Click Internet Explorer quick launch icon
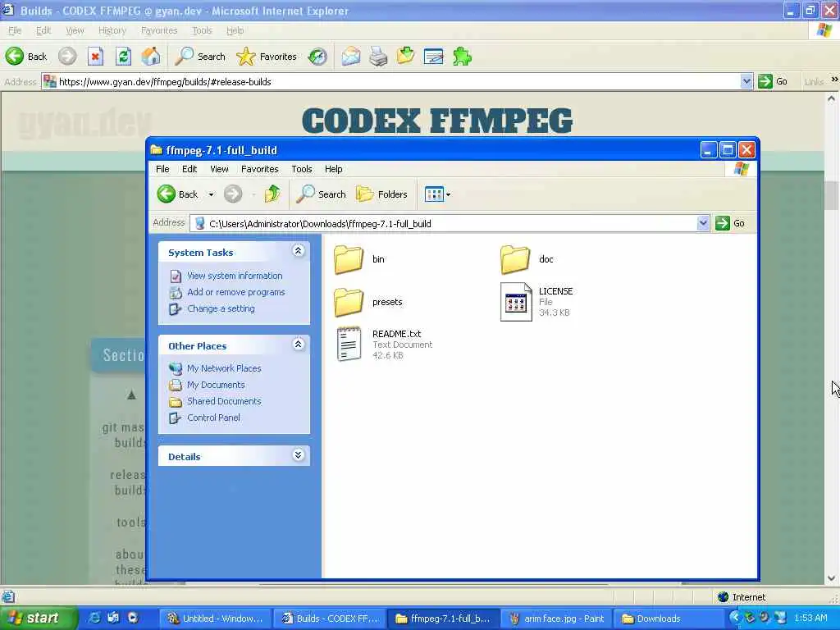The height and width of the screenshot is (630, 840). pos(95,618)
